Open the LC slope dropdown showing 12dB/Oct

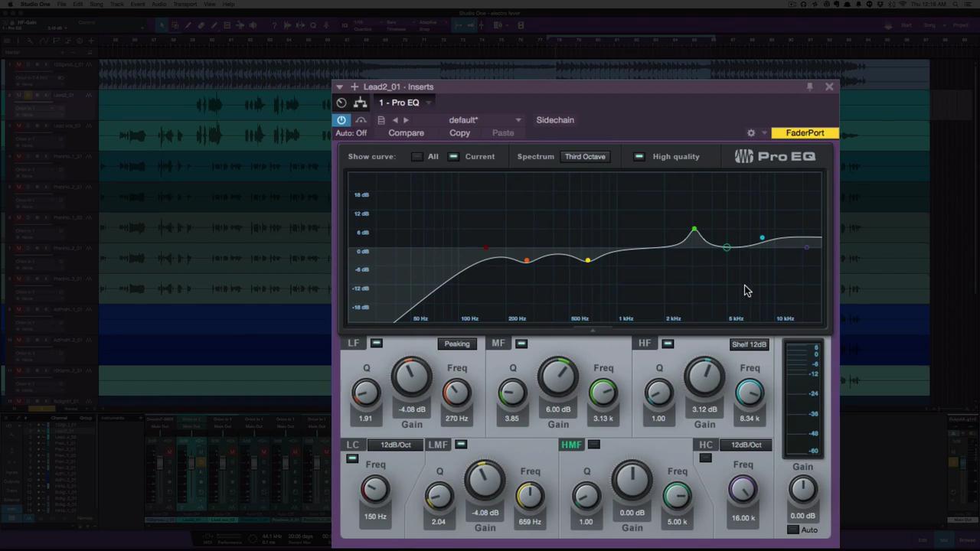point(395,444)
